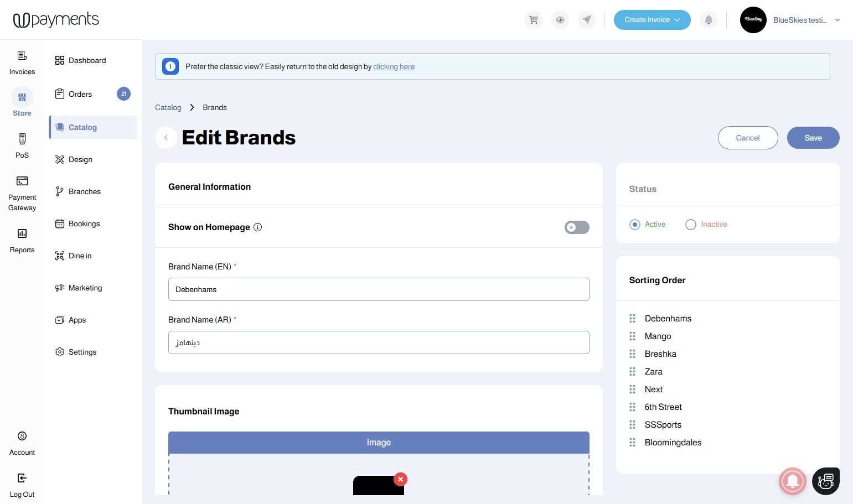Click the Image tab header in Thumbnail section
853x504 pixels.
(379, 443)
